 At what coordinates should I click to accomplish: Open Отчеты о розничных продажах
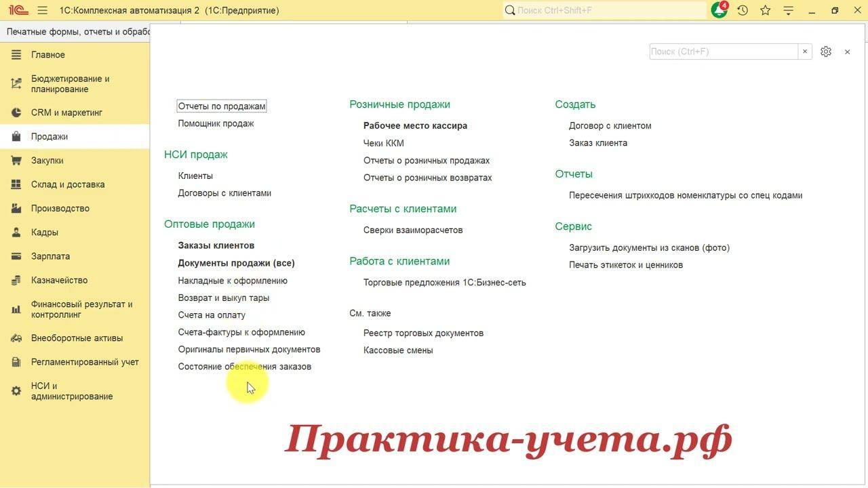click(427, 161)
